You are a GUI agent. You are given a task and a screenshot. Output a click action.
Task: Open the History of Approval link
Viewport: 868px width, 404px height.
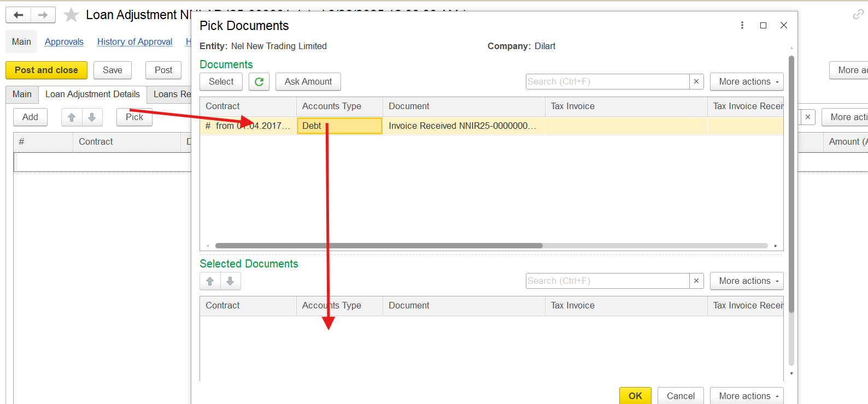tap(134, 42)
